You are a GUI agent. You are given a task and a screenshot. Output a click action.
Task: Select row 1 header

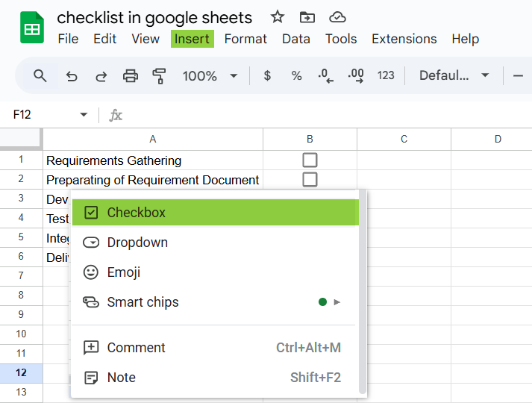pyautogui.click(x=21, y=160)
